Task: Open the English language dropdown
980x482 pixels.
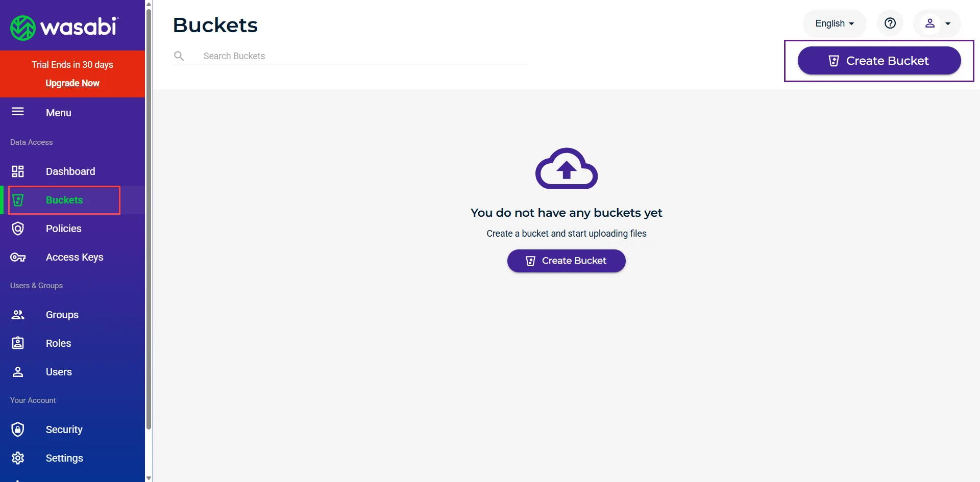Action: 835,23
